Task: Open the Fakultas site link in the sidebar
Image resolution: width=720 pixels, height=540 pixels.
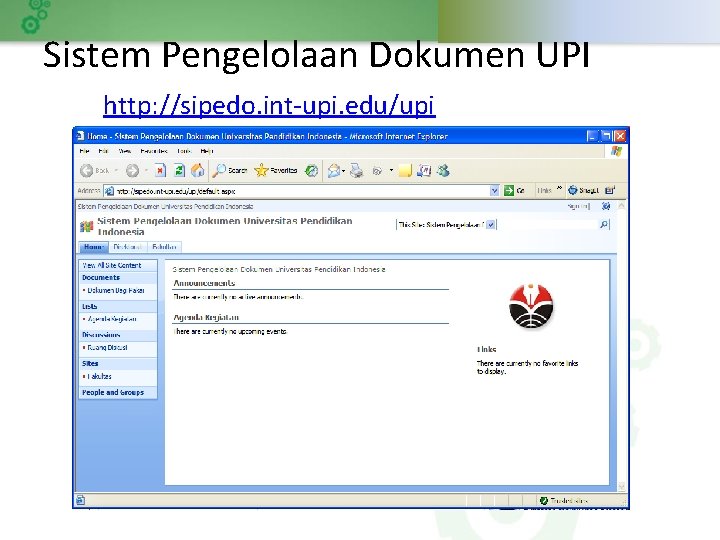Action: coord(99,377)
